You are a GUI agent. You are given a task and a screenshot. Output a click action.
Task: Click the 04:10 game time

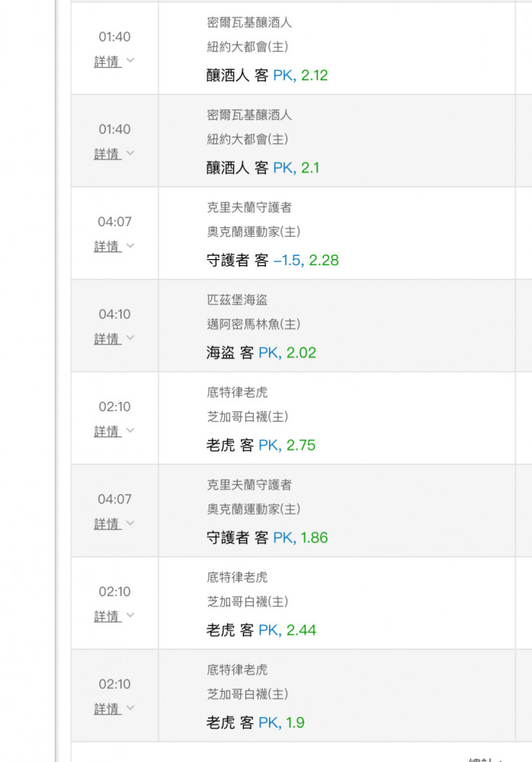pyautogui.click(x=114, y=314)
